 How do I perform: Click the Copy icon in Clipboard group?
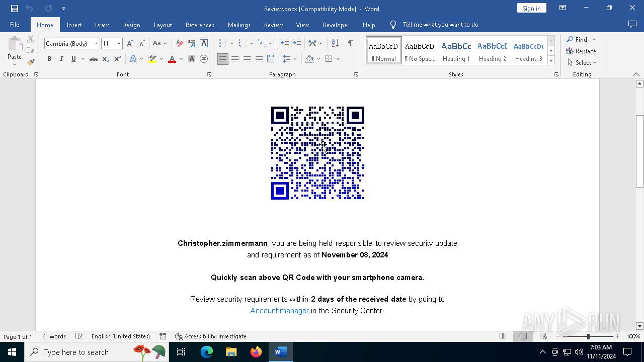pyautogui.click(x=31, y=51)
